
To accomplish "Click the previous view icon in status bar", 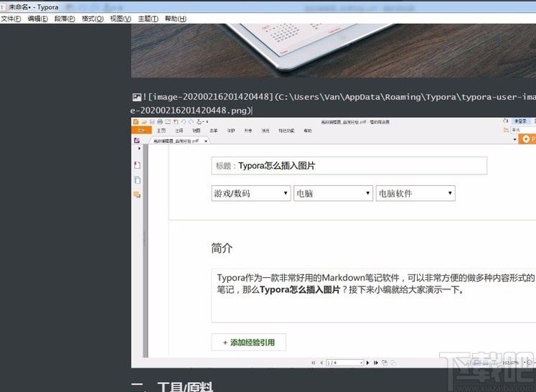I will tap(385, 363).
